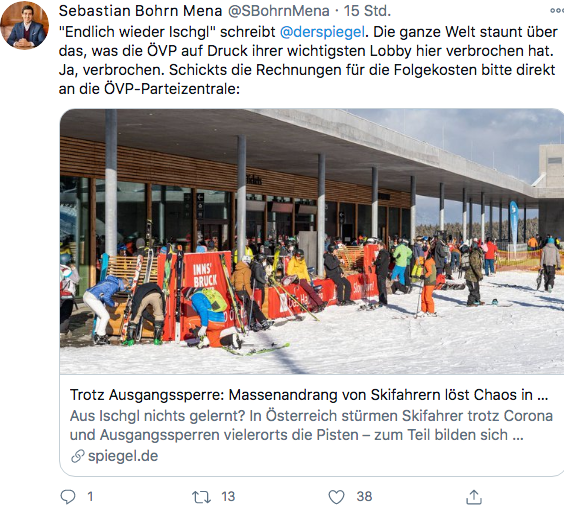Click the like count 38
Screen dimensions: 564x514
coord(364,497)
